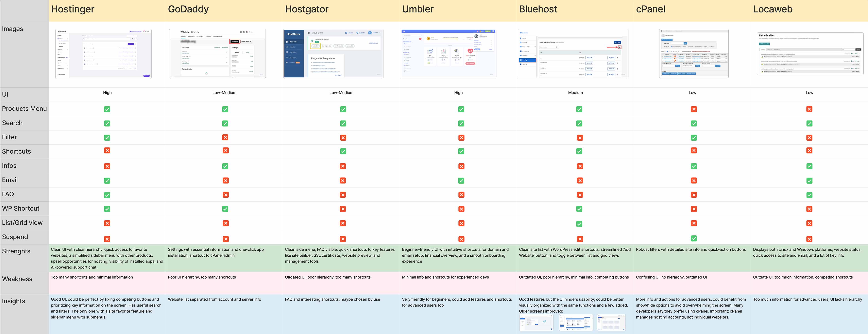Click Umbler's green check in Shortcuts row
This screenshot has width=868, height=334.
tap(461, 151)
